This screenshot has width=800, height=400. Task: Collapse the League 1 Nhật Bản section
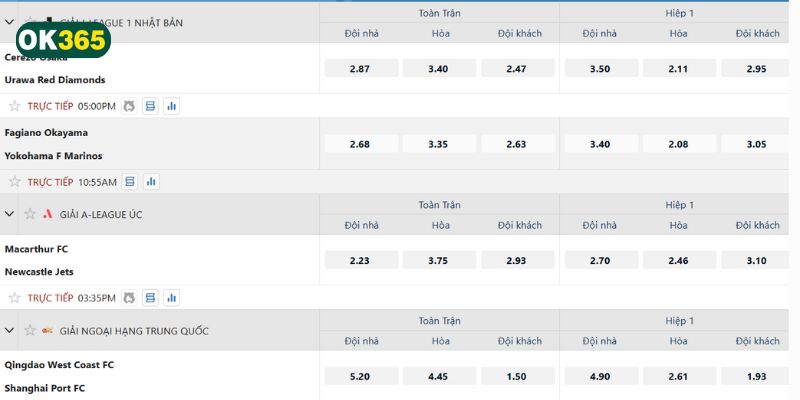10,21
